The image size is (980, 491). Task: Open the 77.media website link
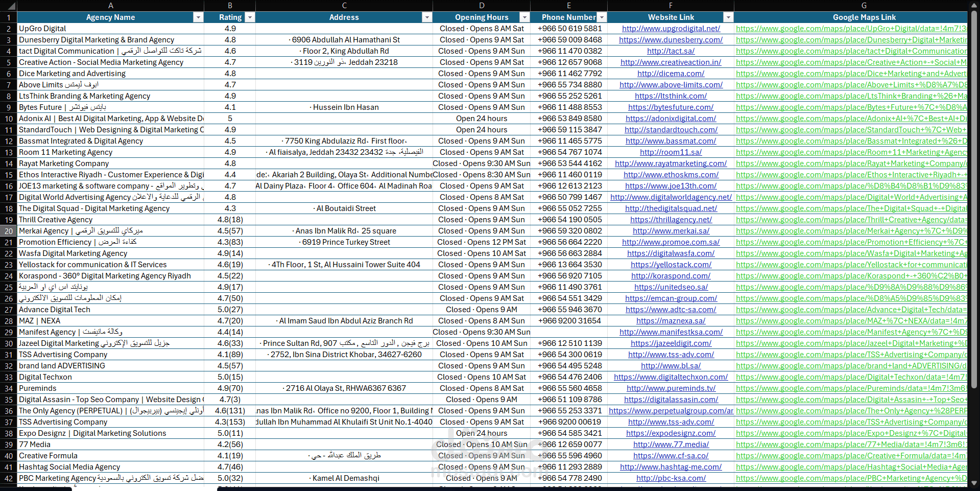671,445
